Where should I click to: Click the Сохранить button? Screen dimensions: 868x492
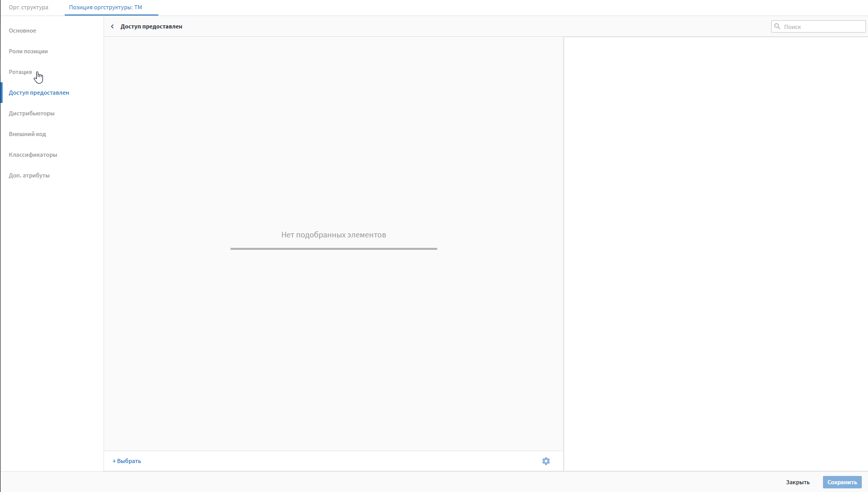tap(842, 482)
